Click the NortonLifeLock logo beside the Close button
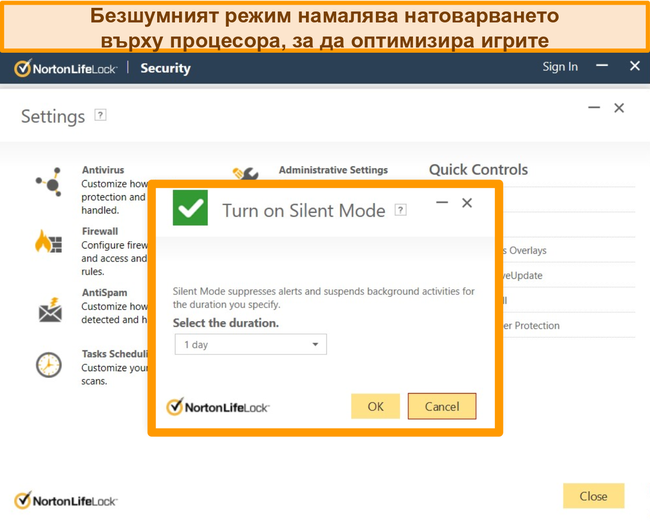Viewport: 650px width, 522px height. click(65, 500)
